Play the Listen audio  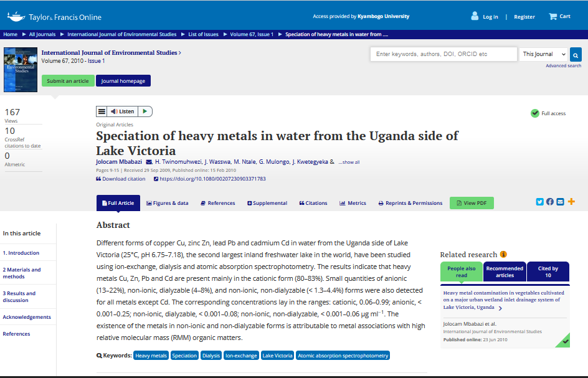[145, 111]
